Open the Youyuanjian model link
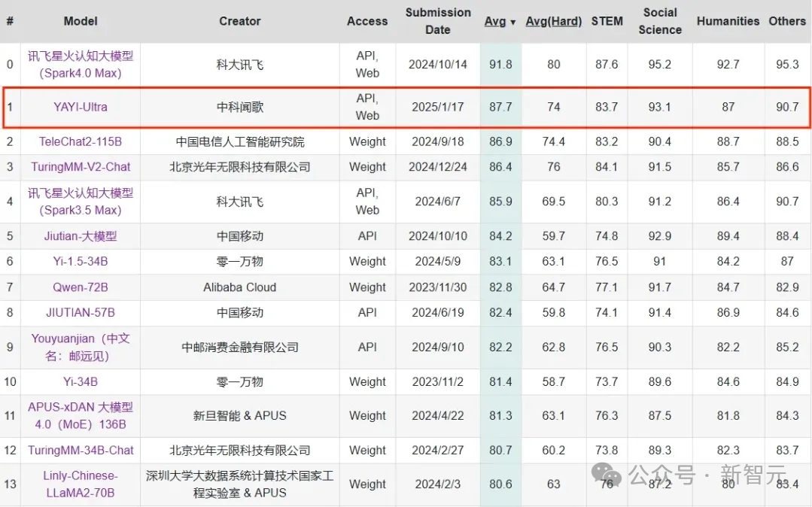The image size is (812, 507). point(81,347)
